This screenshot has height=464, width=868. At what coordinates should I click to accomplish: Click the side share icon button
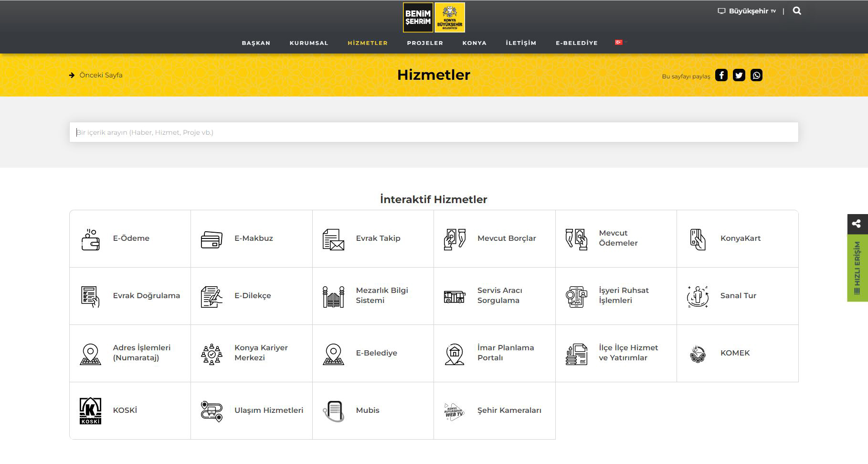click(x=857, y=224)
